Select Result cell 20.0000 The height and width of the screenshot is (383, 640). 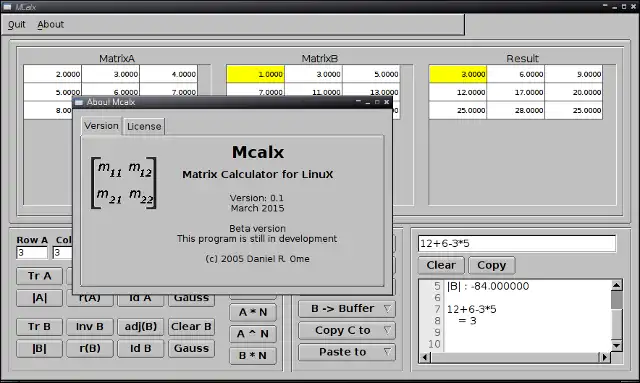point(574,92)
